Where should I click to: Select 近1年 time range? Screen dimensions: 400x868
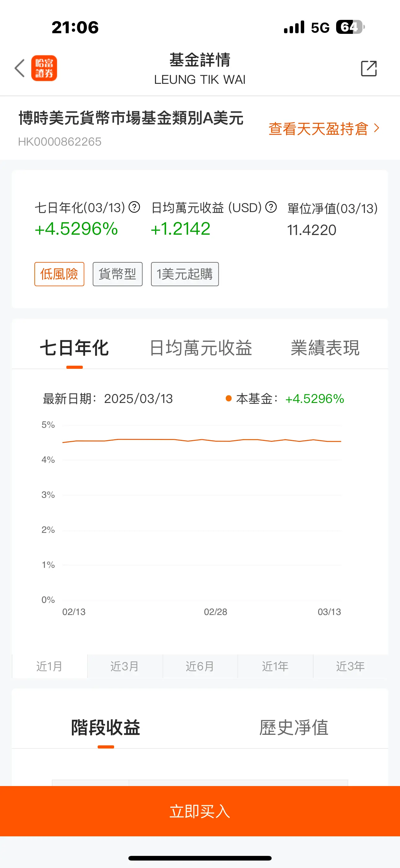pyautogui.click(x=275, y=666)
